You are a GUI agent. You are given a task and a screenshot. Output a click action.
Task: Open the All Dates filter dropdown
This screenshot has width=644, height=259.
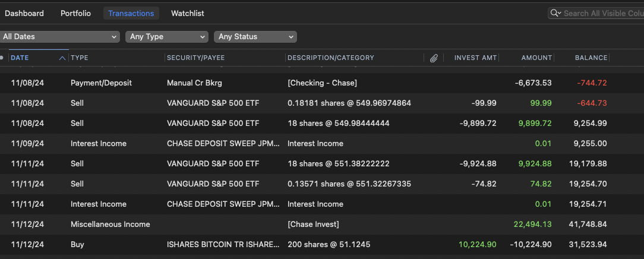(60, 37)
